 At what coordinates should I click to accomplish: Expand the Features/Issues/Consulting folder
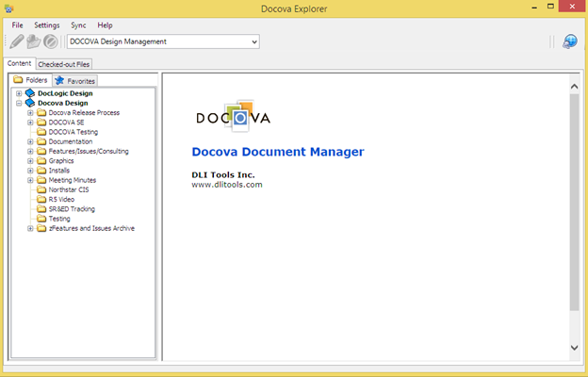click(x=30, y=151)
